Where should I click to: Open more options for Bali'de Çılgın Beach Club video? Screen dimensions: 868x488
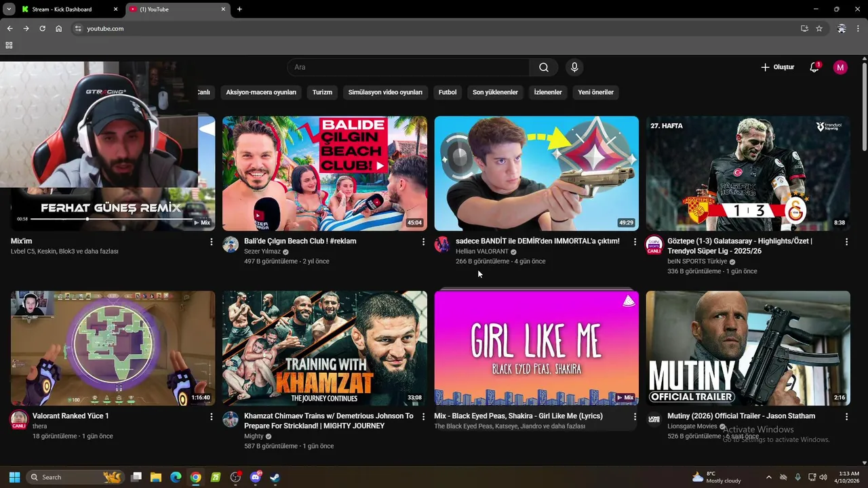coord(423,241)
